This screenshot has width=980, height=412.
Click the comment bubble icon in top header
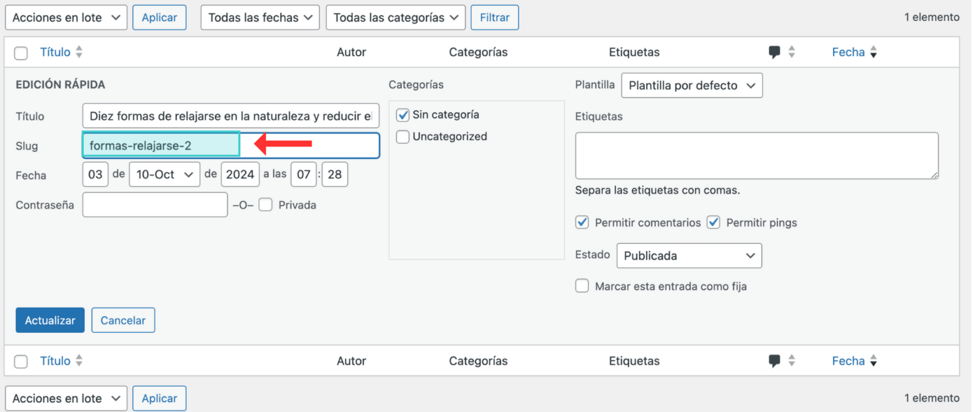point(775,51)
